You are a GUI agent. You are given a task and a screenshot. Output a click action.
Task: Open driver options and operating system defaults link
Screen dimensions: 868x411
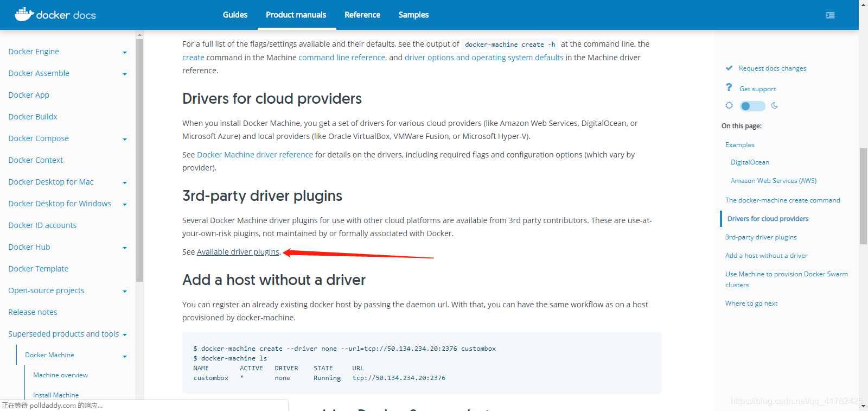[x=484, y=58]
